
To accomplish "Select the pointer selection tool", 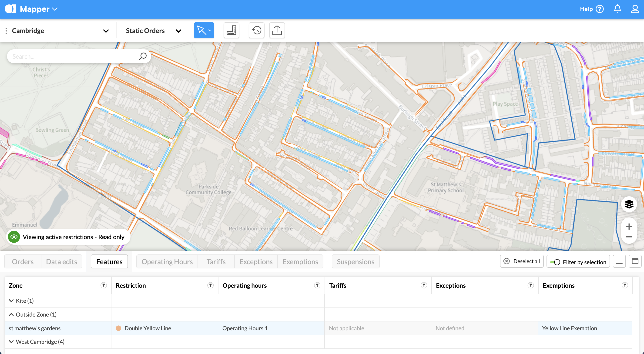I will [x=201, y=30].
